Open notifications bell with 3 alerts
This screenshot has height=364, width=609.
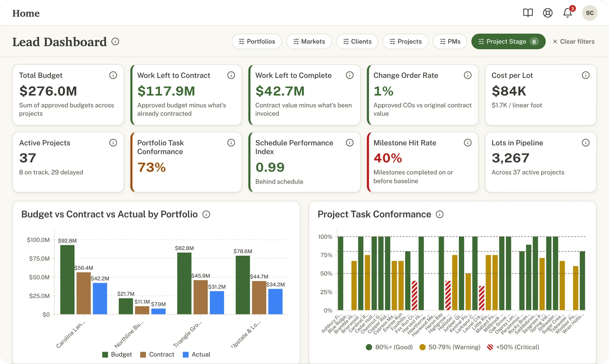point(568,13)
